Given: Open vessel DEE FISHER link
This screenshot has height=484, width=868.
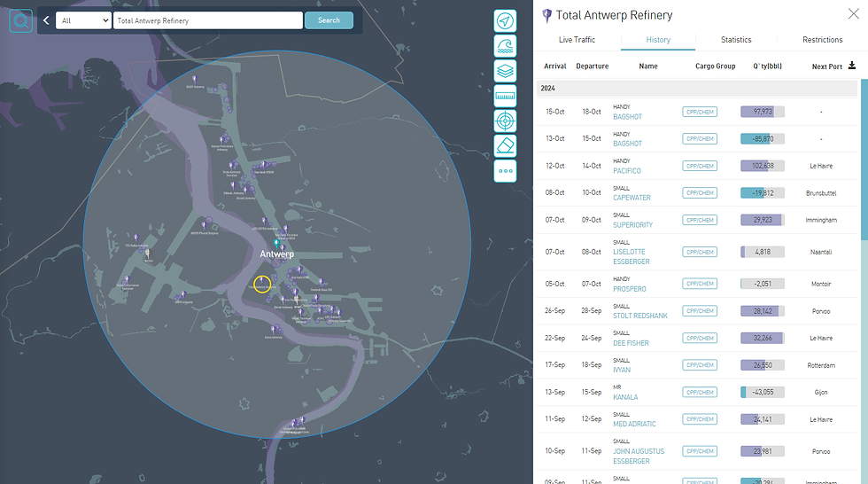Looking at the screenshot, I should tap(631, 343).
